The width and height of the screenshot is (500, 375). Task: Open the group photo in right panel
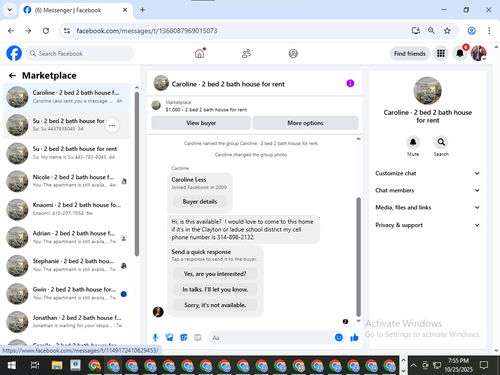pyautogui.click(x=427, y=91)
